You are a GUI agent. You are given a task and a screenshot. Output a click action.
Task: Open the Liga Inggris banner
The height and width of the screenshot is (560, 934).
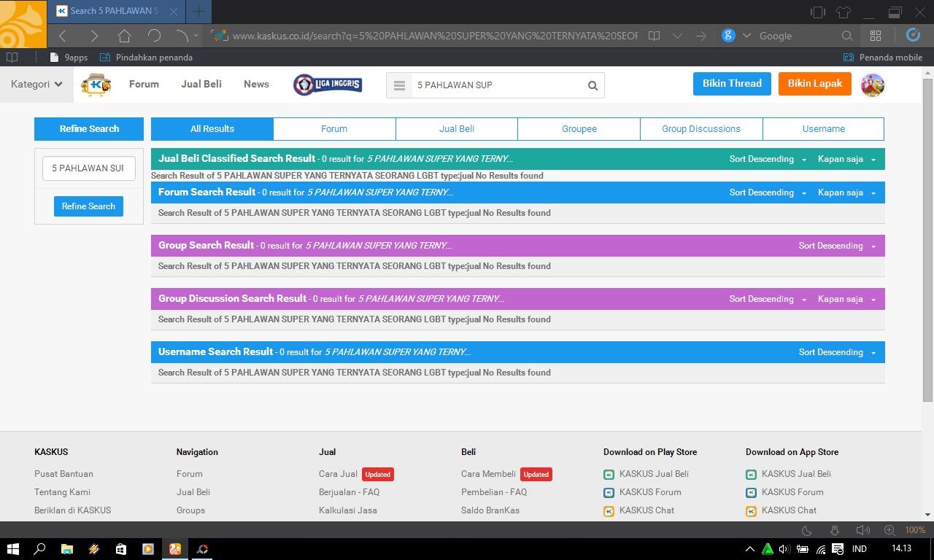pos(328,85)
